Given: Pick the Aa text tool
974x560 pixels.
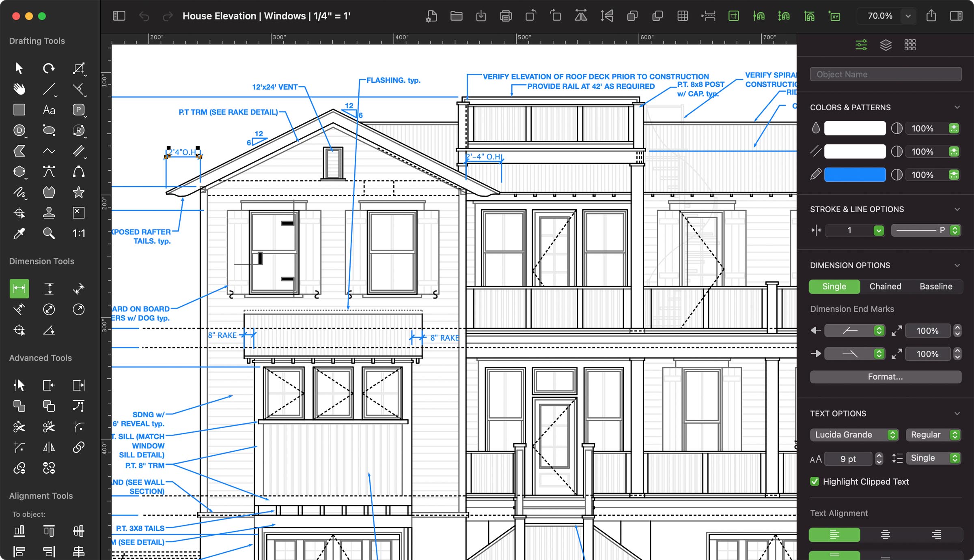Looking at the screenshot, I should point(49,109).
